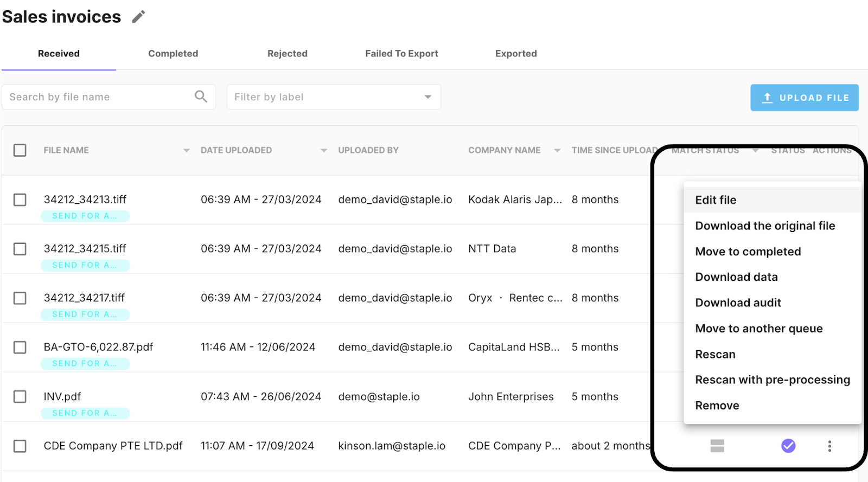The width and height of the screenshot is (868, 482).
Task: Open file 34212_34217.tiff
Action: click(x=84, y=298)
